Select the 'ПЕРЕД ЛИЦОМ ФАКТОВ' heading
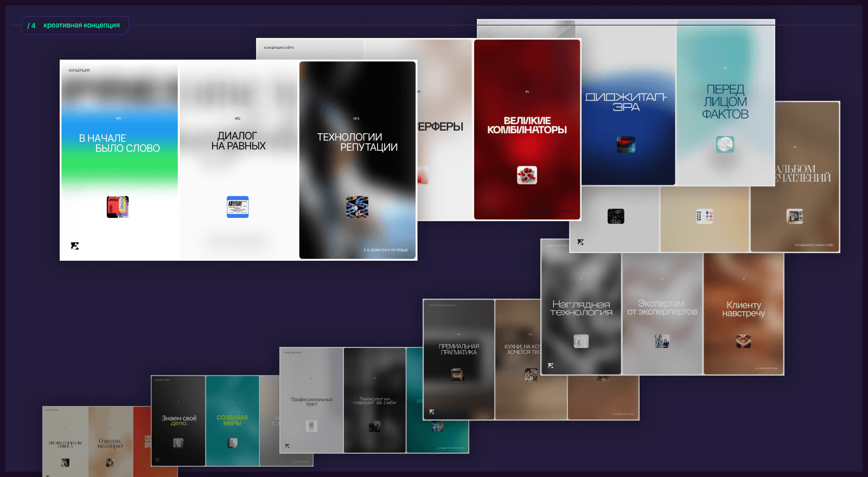This screenshot has height=477, width=868. [x=725, y=101]
